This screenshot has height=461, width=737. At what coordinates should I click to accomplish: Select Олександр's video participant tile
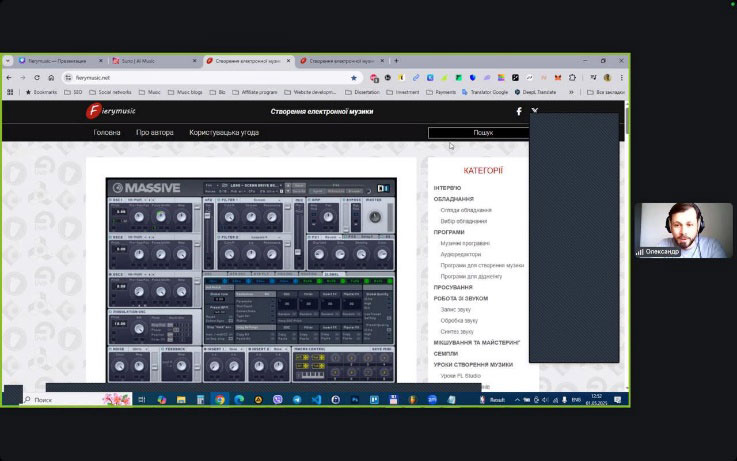click(x=683, y=230)
